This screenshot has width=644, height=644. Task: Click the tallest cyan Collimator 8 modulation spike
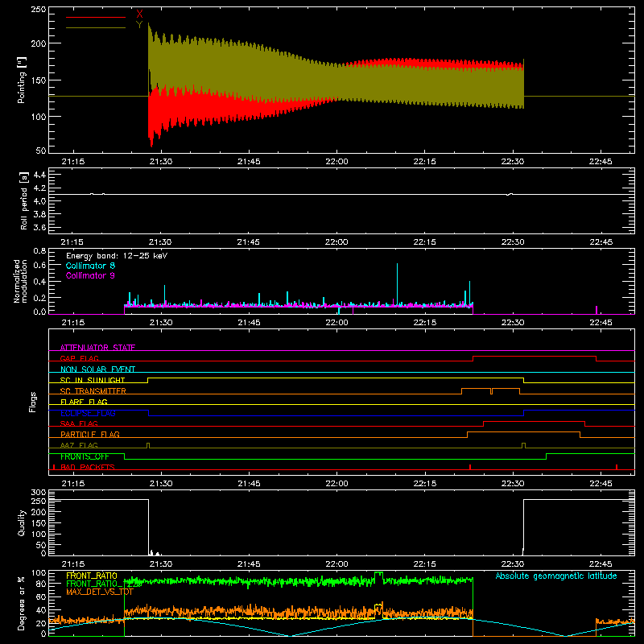tap(397, 283)
